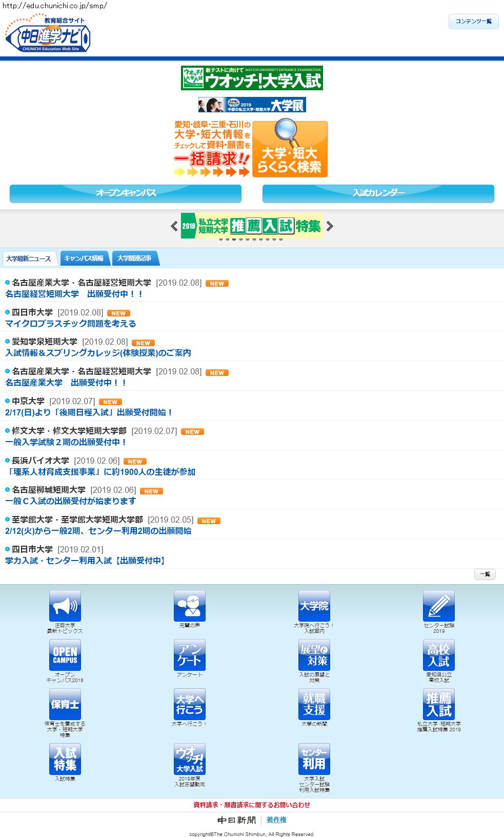Open the コンテンツ一覧 menu button
The height and width of the screenshot is (837, 504).
point(473,22)
